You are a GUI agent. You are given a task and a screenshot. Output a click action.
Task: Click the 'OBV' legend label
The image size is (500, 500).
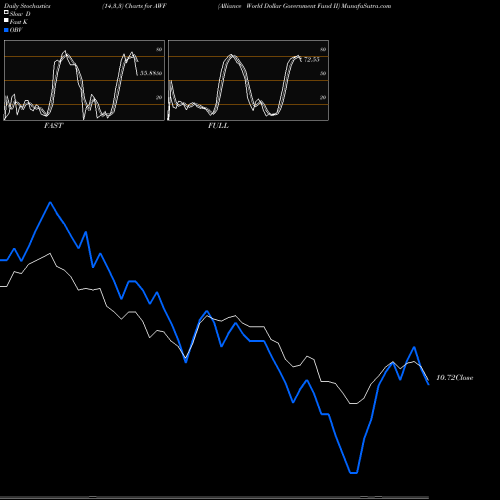[x=16, y=30]
